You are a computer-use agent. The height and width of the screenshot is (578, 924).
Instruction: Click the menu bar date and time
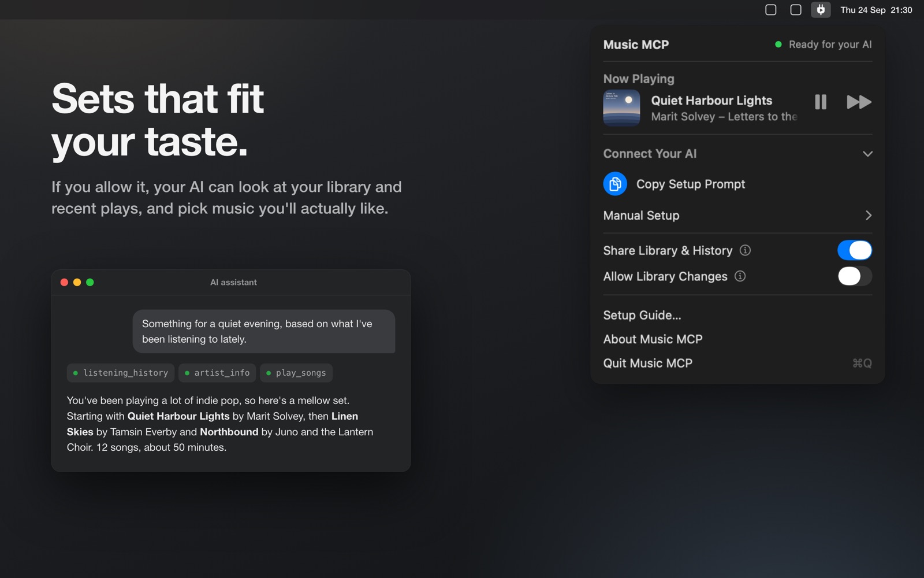[x=876, y=10]
